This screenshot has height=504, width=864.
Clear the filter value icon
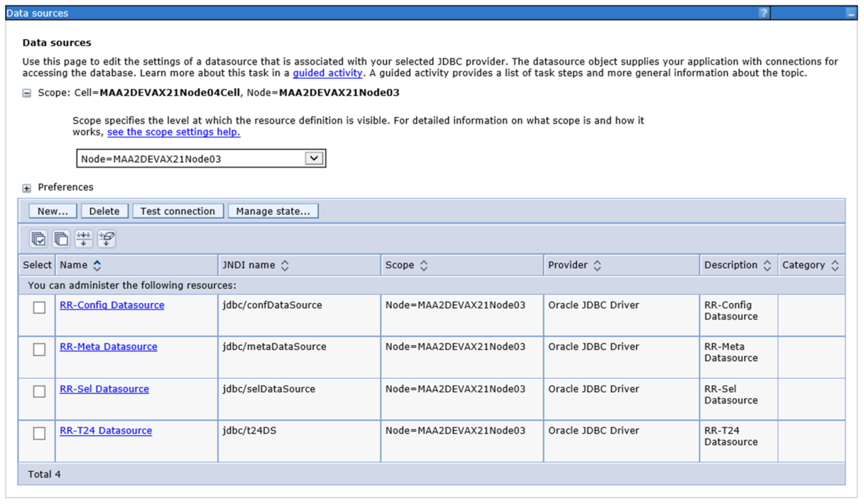click(x=106, y=239)
